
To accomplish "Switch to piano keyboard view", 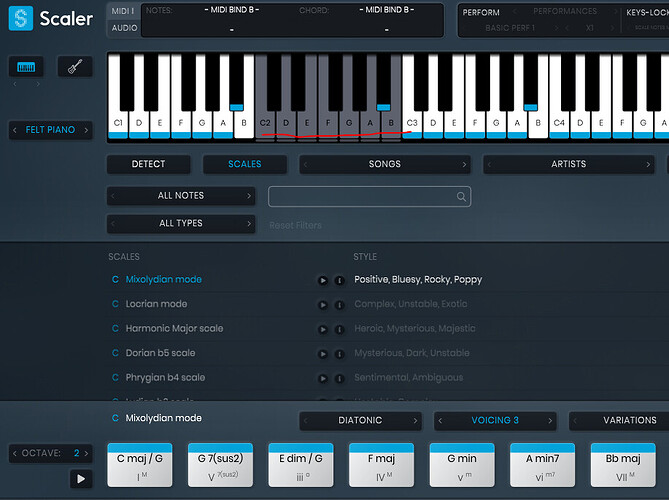I will point(26,67).
